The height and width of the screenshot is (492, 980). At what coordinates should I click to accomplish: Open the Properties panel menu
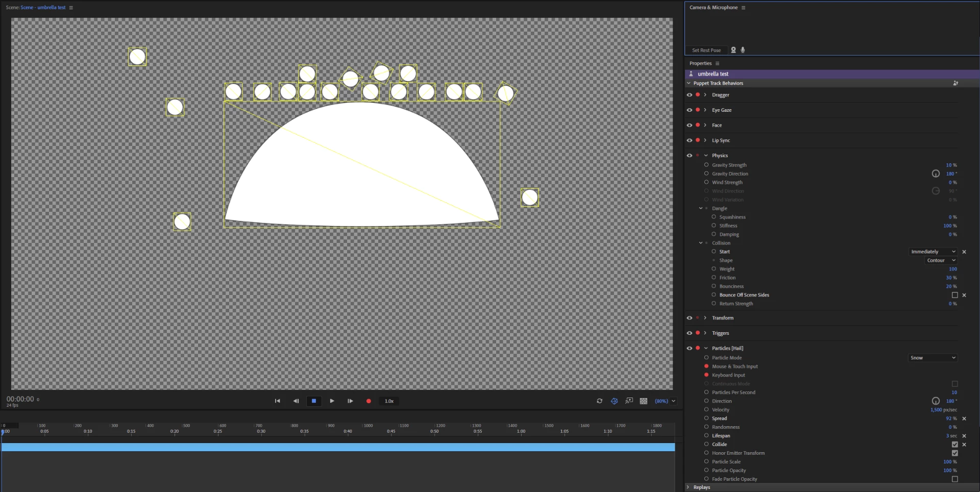click(717, 63)
